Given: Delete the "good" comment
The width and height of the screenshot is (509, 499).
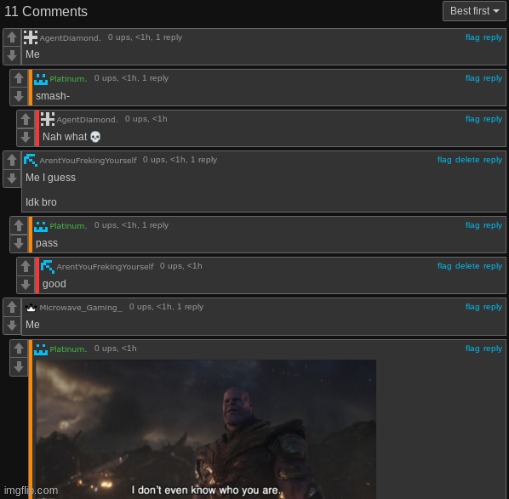Looking at the screenshot, I should click(x=467, y=266).
